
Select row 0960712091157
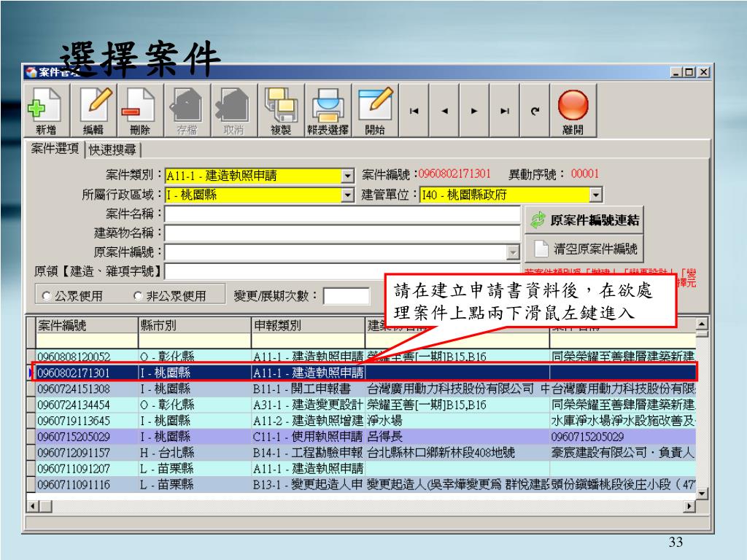pyautogui.click(x=365, y=453)
